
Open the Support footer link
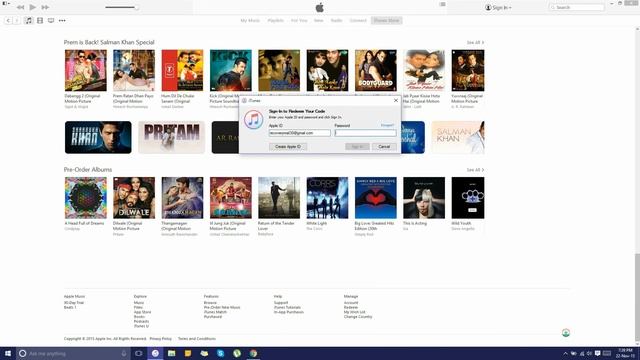(281, 303)
